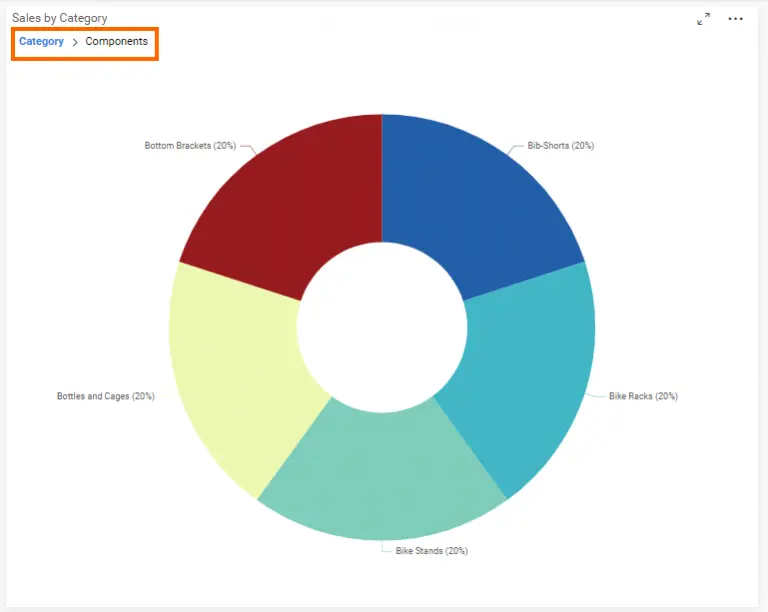Image resolution: width=768 pixels, height=612 pixels.
Task: Click the Bottles and Cages (20%) label
Action: click(x=105, y=396)
